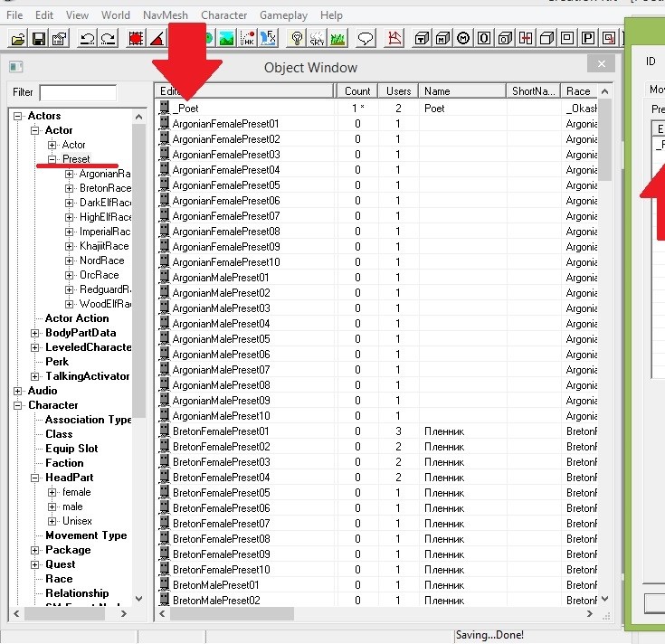Expand the OrcRace preset node
Viewport: 665px width, 644px height.
tap(69, 275)
